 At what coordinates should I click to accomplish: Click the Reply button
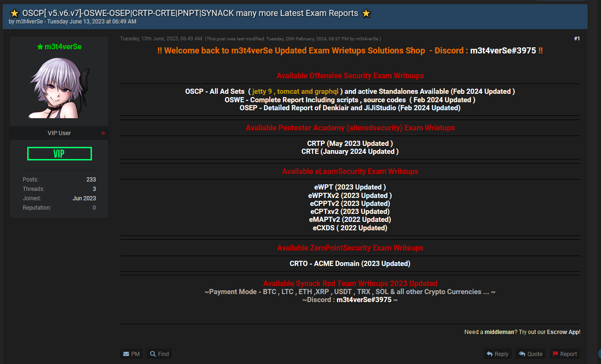497,354
